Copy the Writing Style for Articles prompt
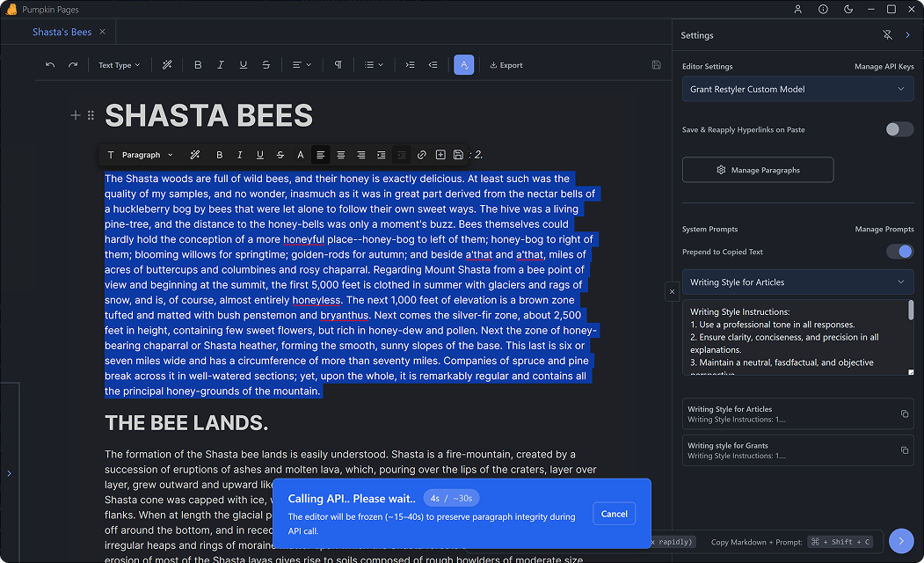This screenshot has height=563, width=924. click(905, 414)
